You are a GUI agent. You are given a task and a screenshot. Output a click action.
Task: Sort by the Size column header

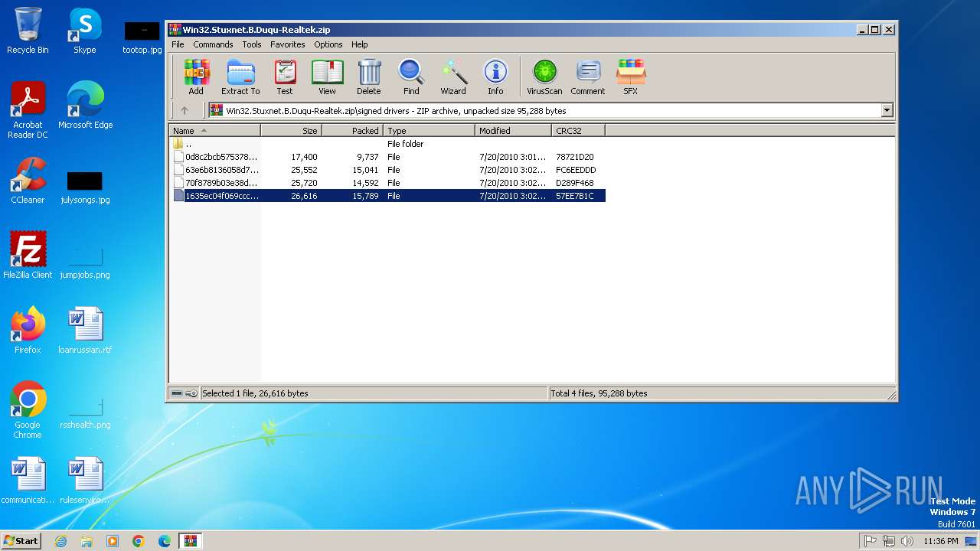[x=291, y=131]
